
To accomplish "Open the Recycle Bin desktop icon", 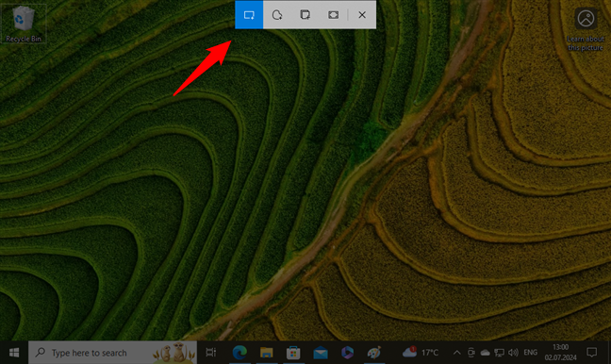I will pos(24,24).
